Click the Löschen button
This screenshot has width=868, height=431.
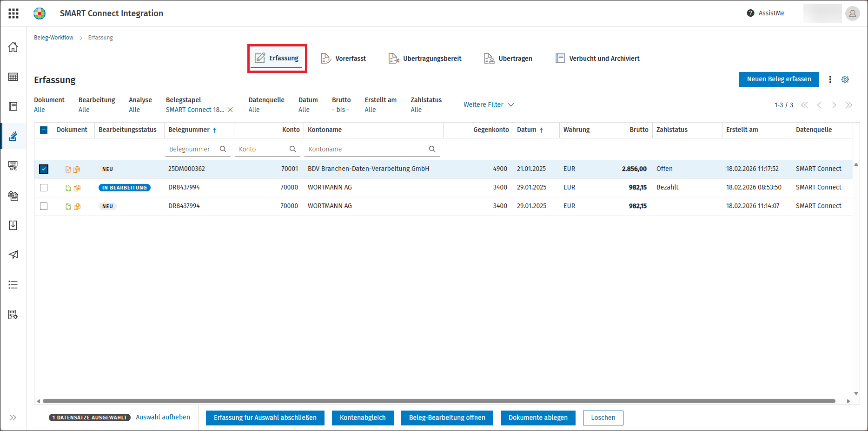point(603,418)
